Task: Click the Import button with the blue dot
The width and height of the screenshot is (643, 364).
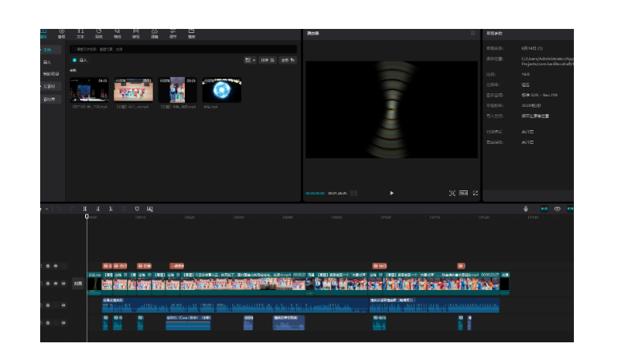Action: [x=80, y=60]
